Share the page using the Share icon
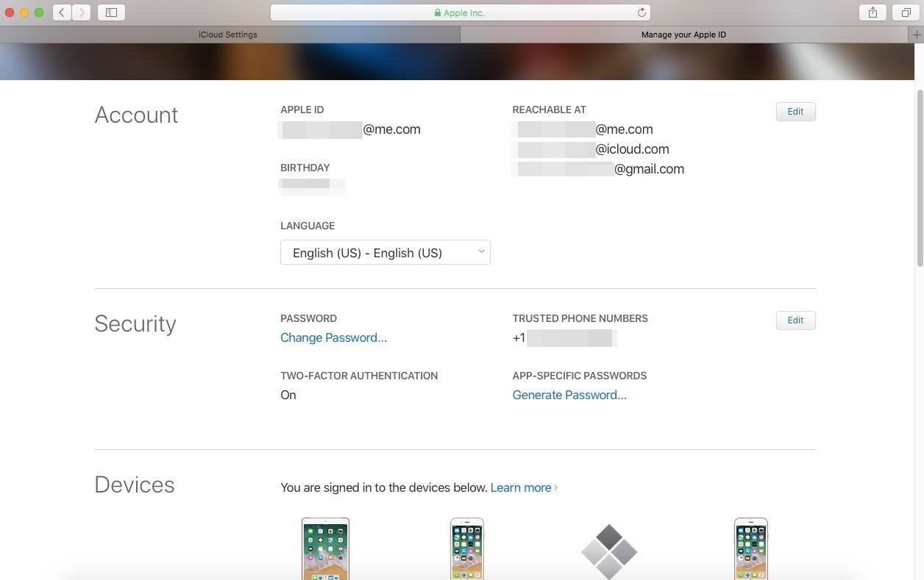924x580 pixels. [x=872, y=12]
